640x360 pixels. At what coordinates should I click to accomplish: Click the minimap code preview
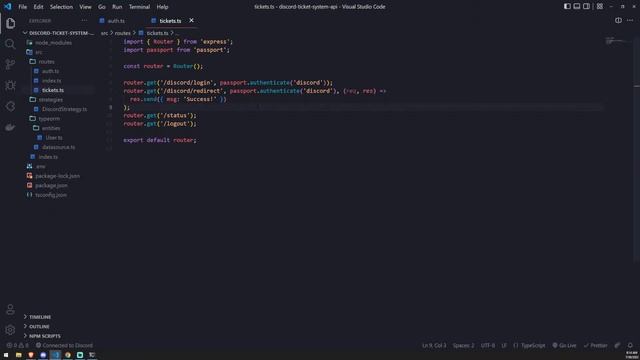click(x=616, y=41)
